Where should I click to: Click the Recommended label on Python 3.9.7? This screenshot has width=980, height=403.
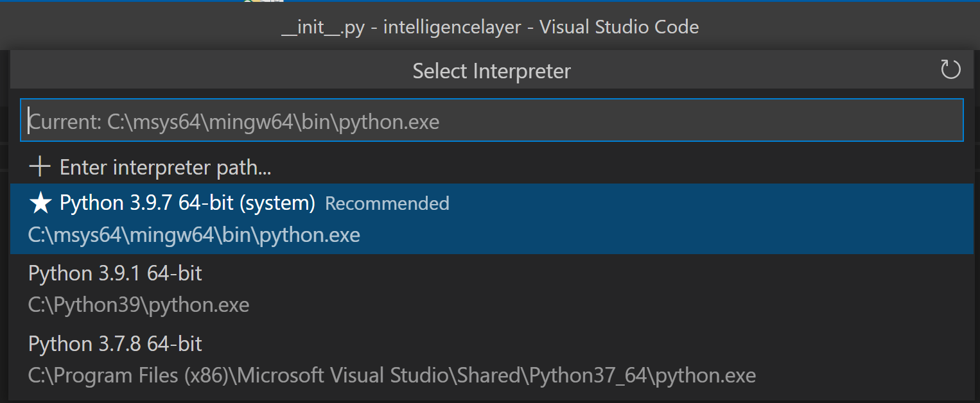[387, 203]
